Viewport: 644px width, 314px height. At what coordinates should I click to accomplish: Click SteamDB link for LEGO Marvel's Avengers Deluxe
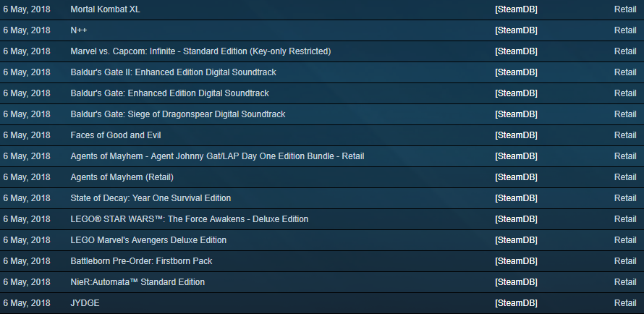tap(516, 239)
